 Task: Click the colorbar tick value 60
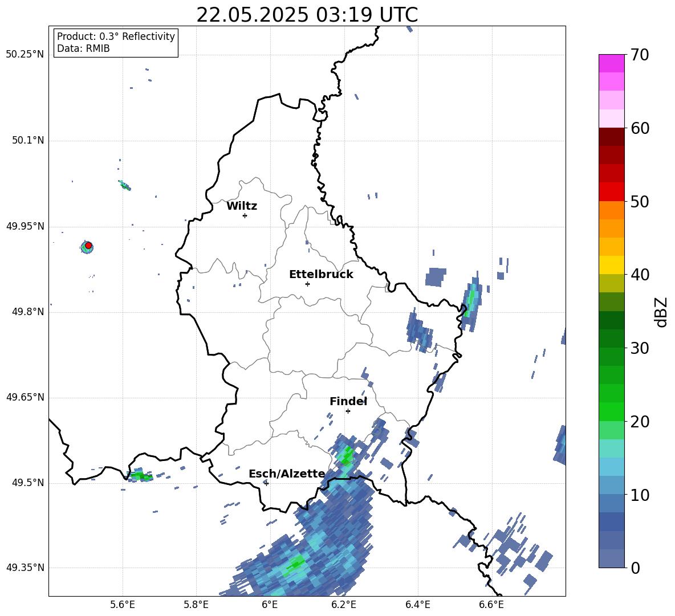tap(640, 128)
